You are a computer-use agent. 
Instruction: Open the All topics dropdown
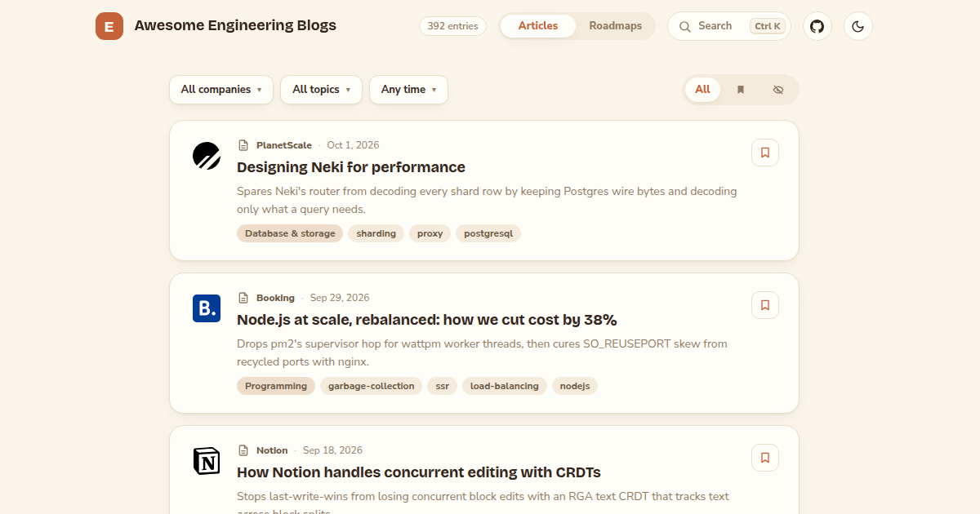tap(321, 90)
